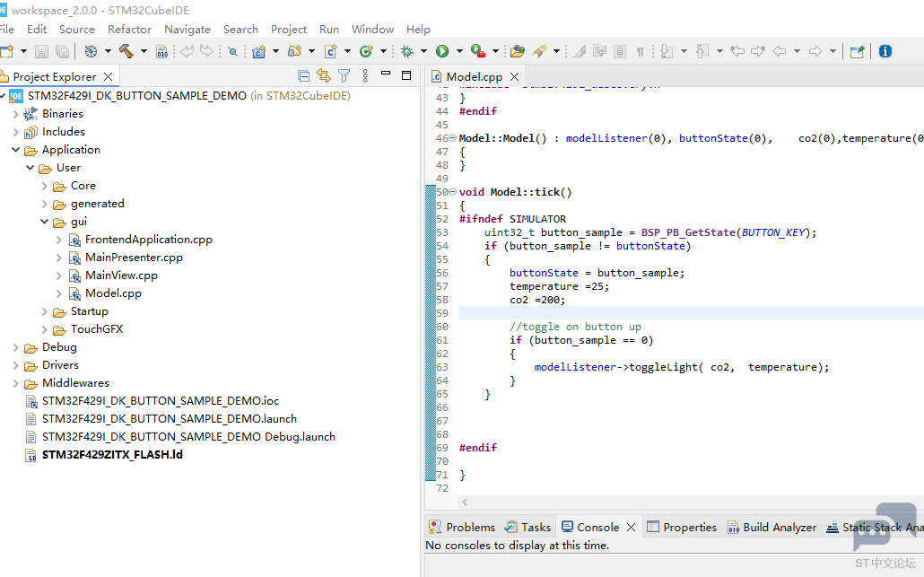Click the green bug Debug icon
The image size is (924, 577).
407,51
